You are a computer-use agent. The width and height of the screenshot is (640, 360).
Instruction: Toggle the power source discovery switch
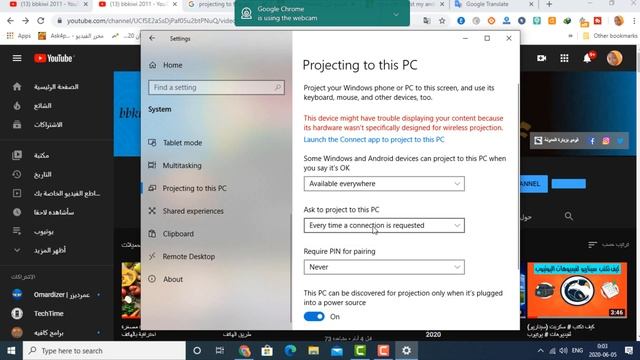314,317
